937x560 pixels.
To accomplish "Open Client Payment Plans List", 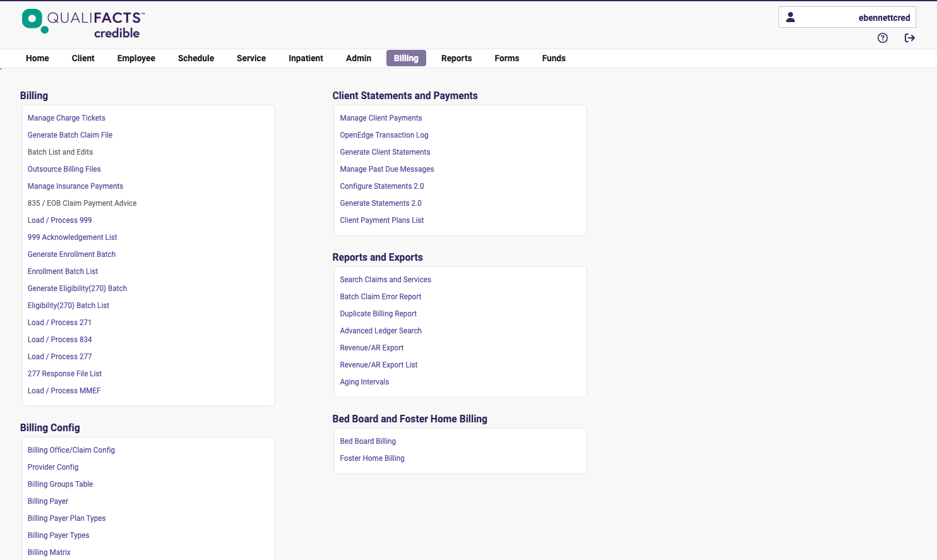I will (x=381, y=220).
